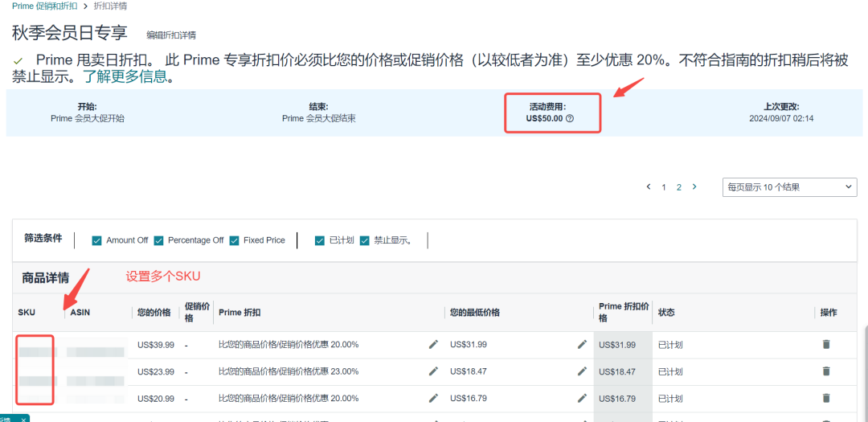This screenshot has width=868, height=422.
Task: Click 编辑折扣详情 link next to the title
Action: tap(171, 35)
